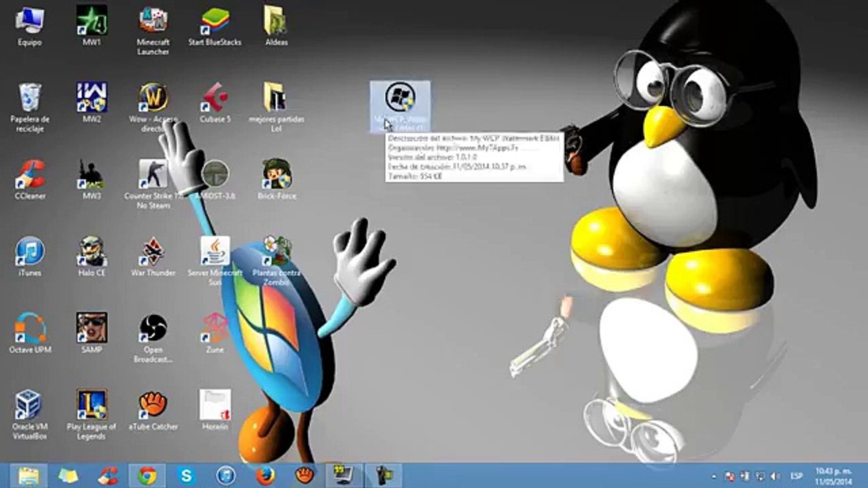Select the Start BlueStacks shortcut
The height and width of the screenshot is (488, 868).
coord(215,26)
